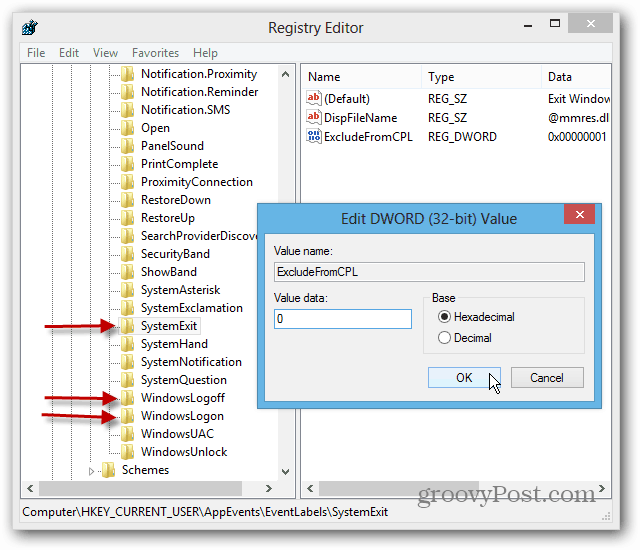Confirm the DWORD edit with OK
Image resolution: width=640 pixels, height=550 pixels.
tap(464, 377)
